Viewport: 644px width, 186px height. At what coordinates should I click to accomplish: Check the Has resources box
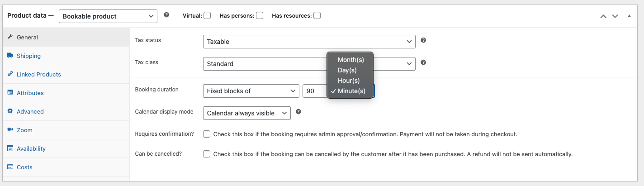[x=317, y=15]
